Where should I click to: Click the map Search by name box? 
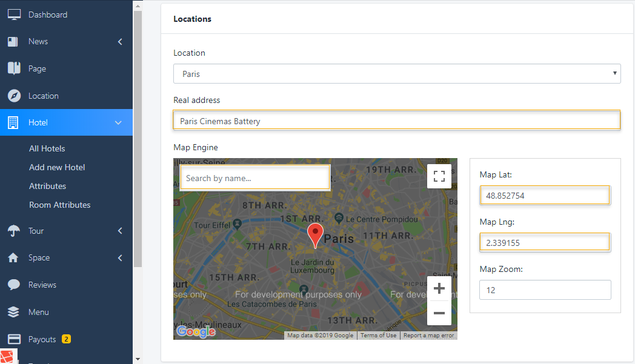(x=255, y=178)
